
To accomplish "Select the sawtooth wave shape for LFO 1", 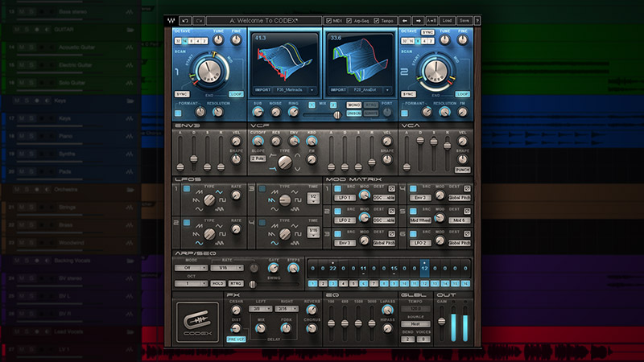I will [196, 200].
